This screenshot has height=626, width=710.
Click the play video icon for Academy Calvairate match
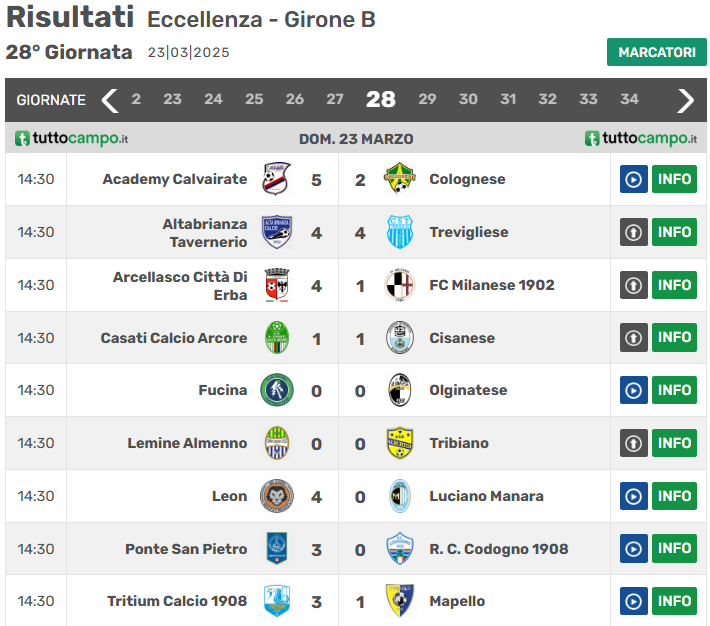(x=634, y=179)
